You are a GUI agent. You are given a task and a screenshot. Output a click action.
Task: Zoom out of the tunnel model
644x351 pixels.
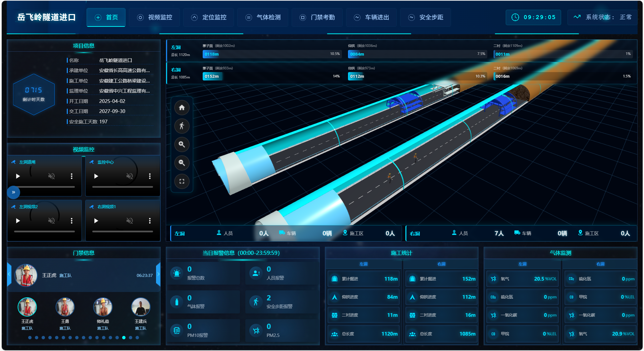tap(182, 163)
